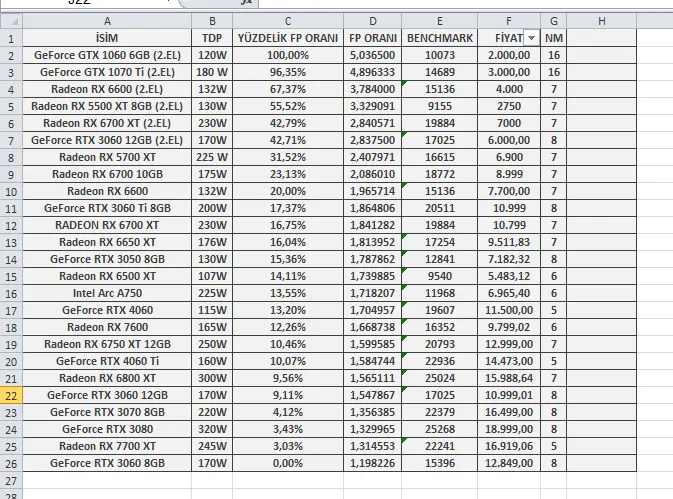
Task: Select cell GeForce RTX 4060 in row 17
Action: (x=107, y=310)
